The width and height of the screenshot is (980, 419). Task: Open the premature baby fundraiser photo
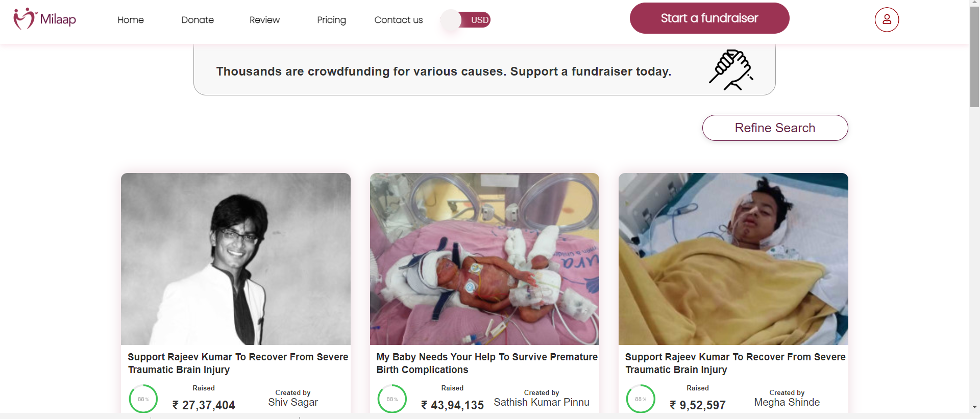pos(484,259)
